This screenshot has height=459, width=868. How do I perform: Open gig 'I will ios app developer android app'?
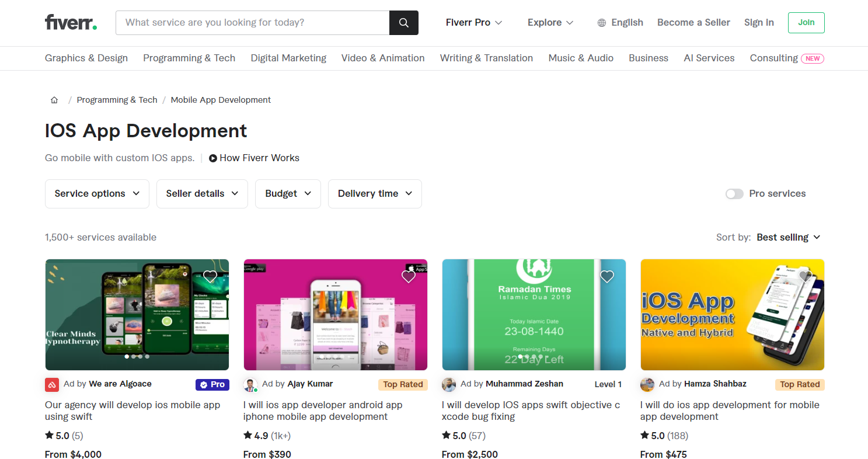point(323,411)
